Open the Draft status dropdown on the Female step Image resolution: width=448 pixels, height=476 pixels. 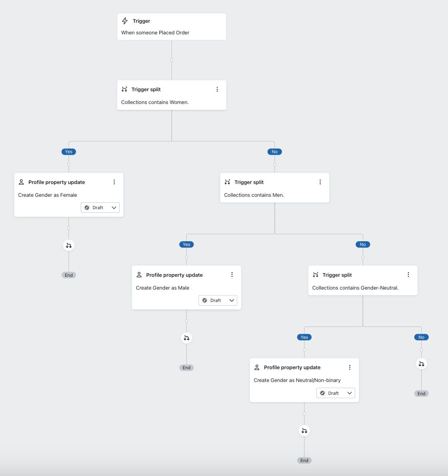point(100,208)
